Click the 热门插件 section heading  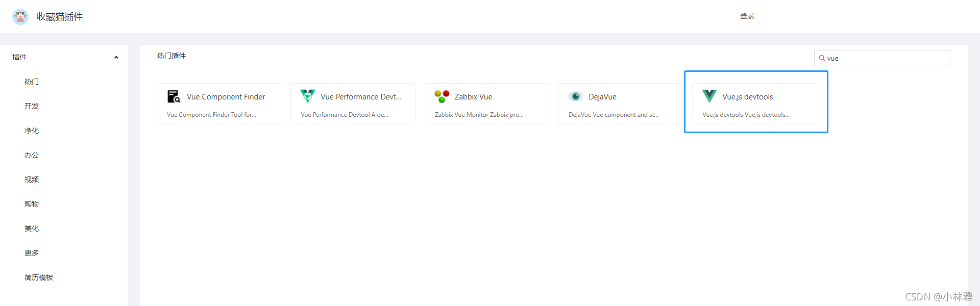171,56
